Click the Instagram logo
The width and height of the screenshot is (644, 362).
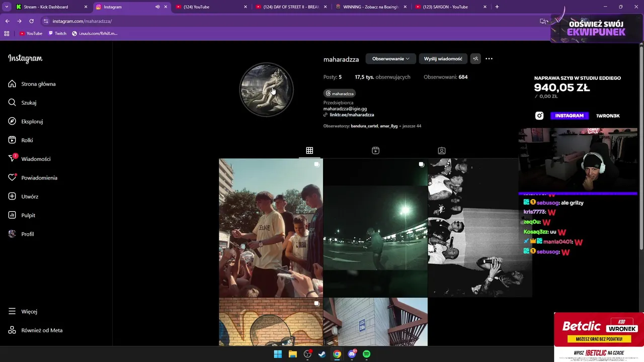(25, 58)
